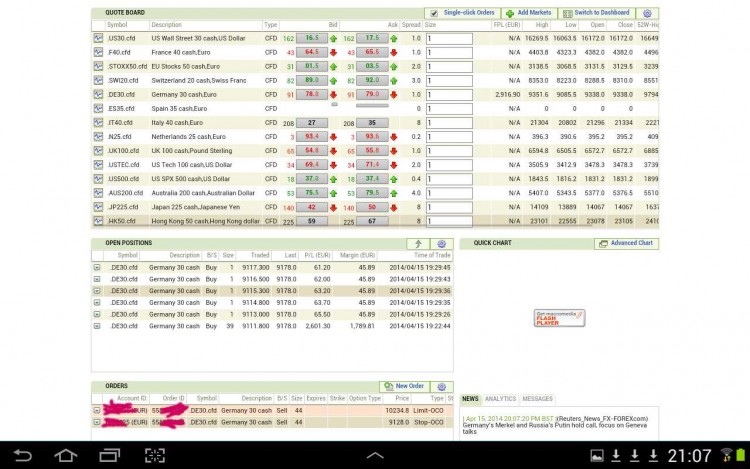The width and height of the screenshot is (750, 469).
Task: Click the Add Markets button
Action: [529, 13]
